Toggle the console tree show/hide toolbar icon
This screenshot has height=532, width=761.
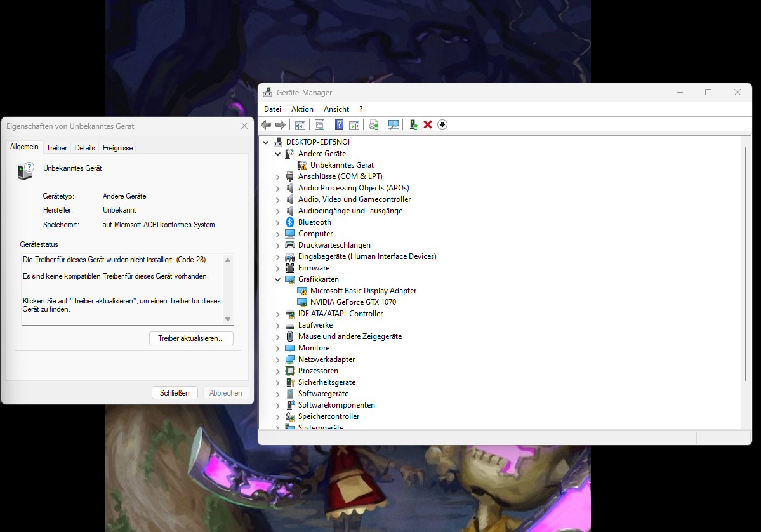[300, 125]
